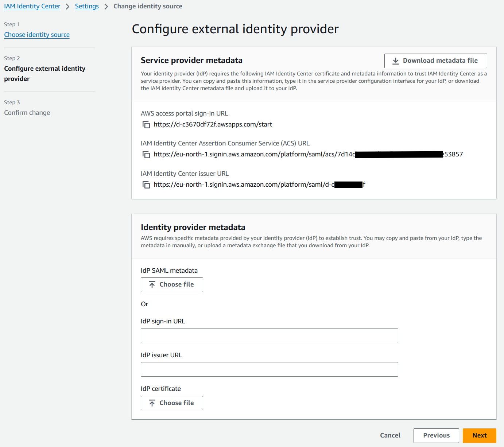Choose a file for IdP SAML metadata
Viewport: 504px width, 447px height.
[x=172, y=284]
